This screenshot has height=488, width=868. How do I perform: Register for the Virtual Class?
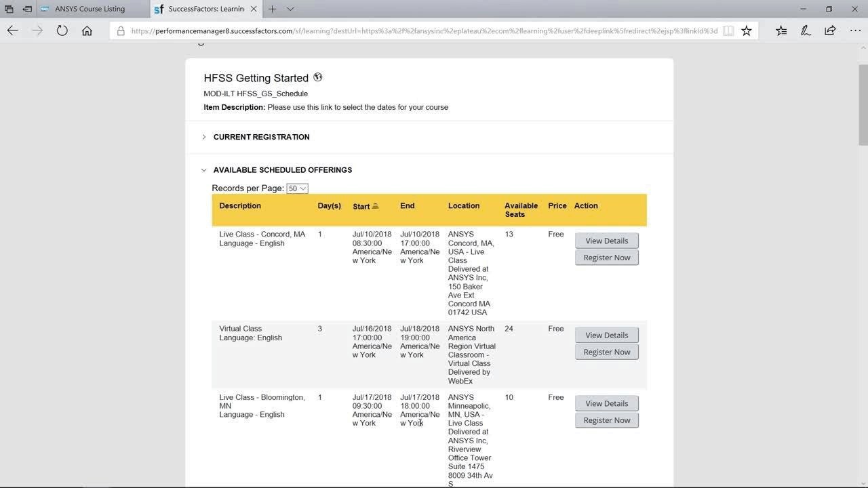coord(607,352)
